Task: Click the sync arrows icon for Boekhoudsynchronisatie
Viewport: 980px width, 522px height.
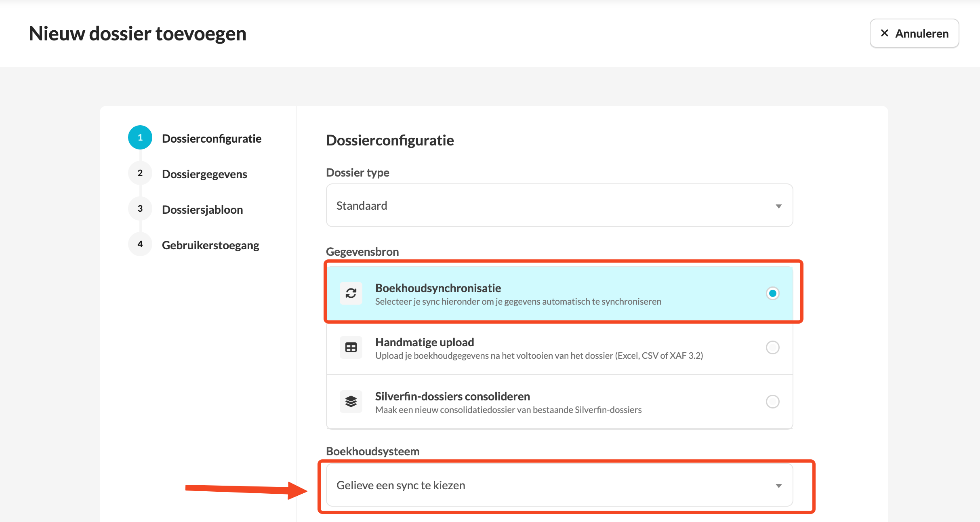Action: [x=351, y=293]
